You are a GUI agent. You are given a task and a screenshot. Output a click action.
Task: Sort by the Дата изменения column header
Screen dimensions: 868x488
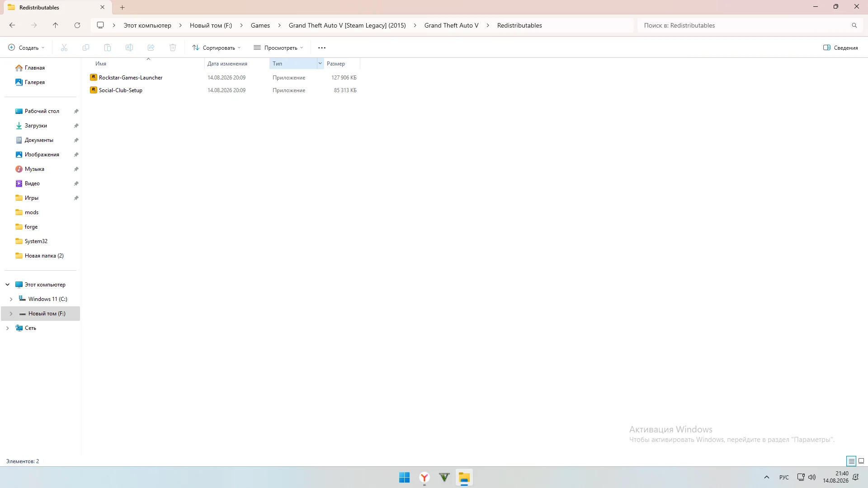pyautogui.click(x=227, y=64)
